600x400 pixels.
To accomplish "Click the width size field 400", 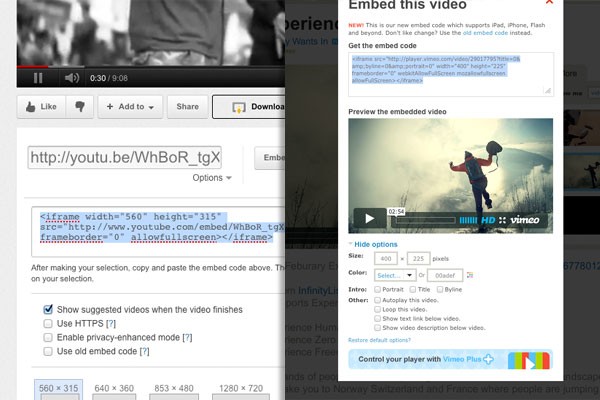I will [x=386, y=259].
